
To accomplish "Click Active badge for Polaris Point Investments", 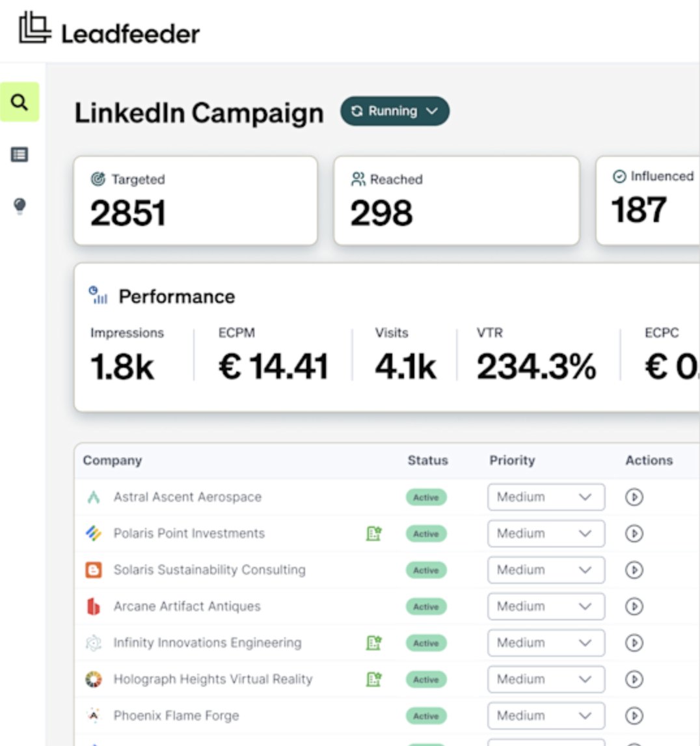I will [x=426, y=534].
